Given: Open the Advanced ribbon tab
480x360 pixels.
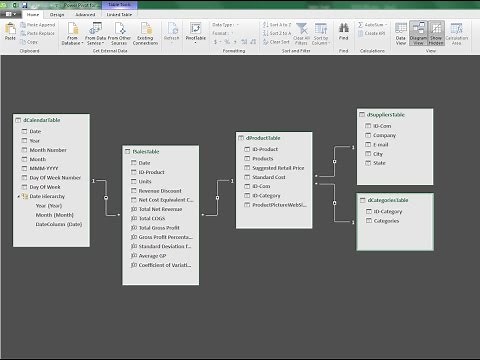Looking at the screenshot, I should point(85,15).
